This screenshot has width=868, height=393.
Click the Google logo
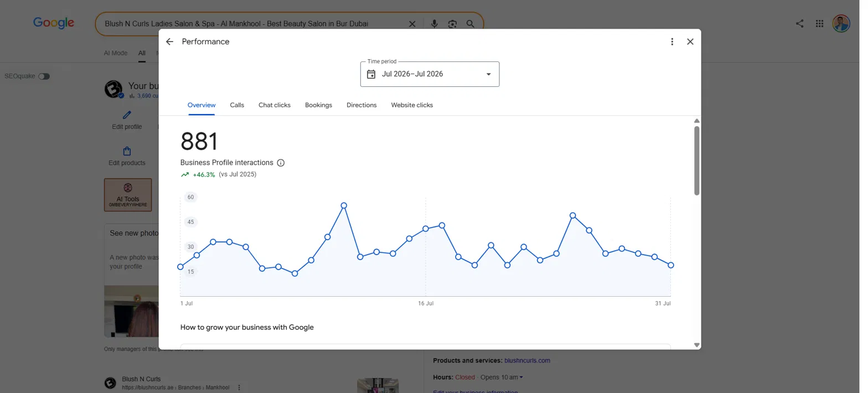coord(54,23)
